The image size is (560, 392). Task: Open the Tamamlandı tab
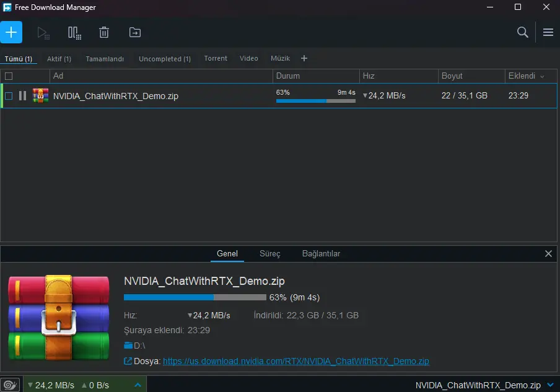click(x=105, y=59)
